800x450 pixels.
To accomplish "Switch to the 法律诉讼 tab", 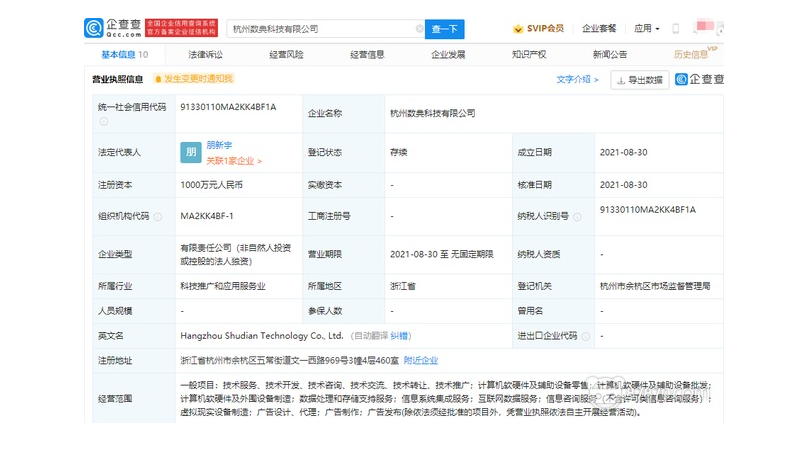I will pos(205,55).
